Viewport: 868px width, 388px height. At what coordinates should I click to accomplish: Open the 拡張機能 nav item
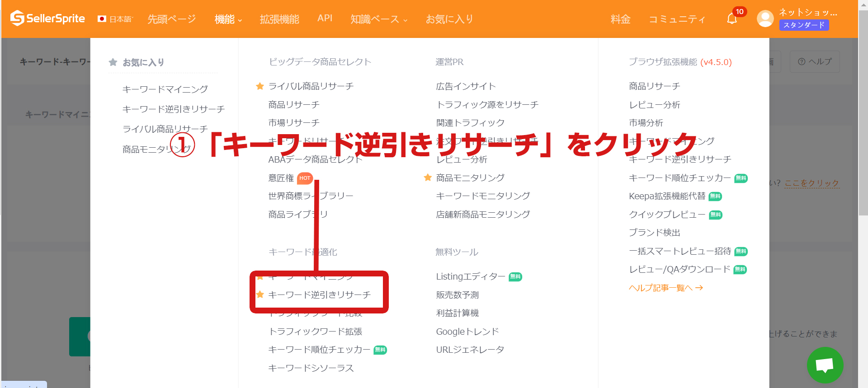(x=279, y=19)
